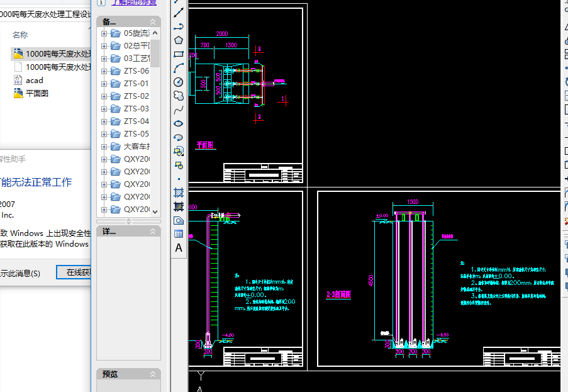
Task: Select the 平面图 file name
Action: [x=37, y=94]
